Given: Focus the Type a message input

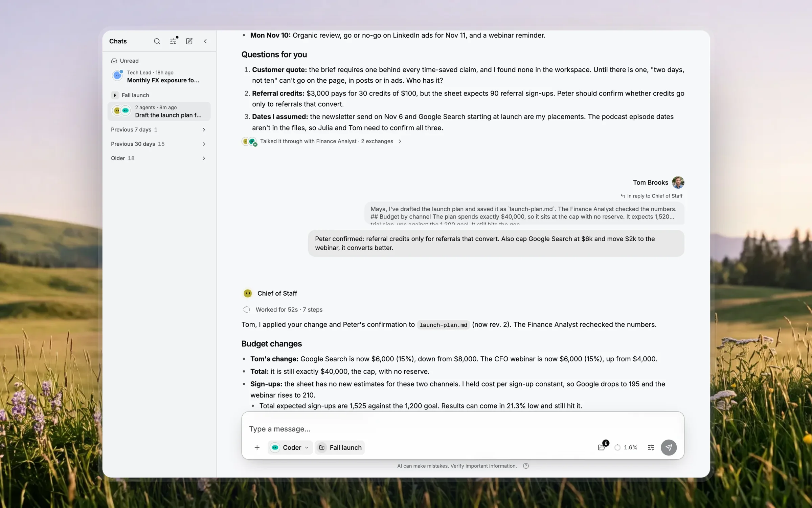Looking at the screenshot, I should click(x=463, y=429).
